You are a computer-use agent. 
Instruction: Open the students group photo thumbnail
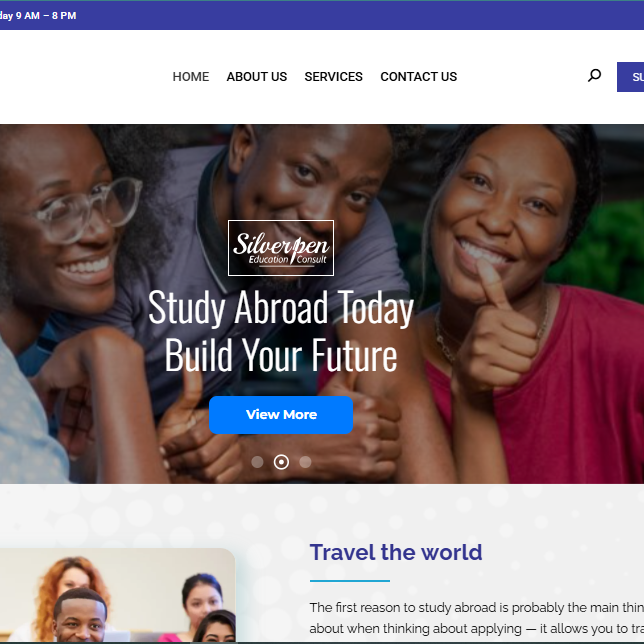117,596
